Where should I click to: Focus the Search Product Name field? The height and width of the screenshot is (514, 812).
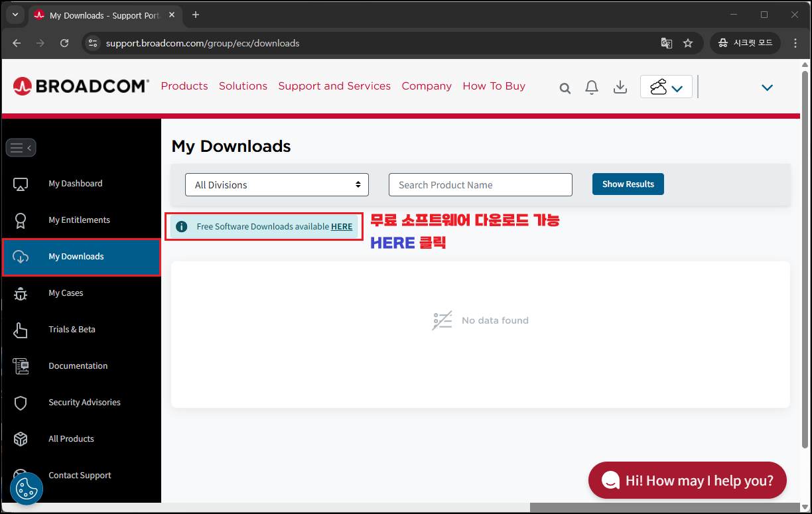click(x=480, y=185)
